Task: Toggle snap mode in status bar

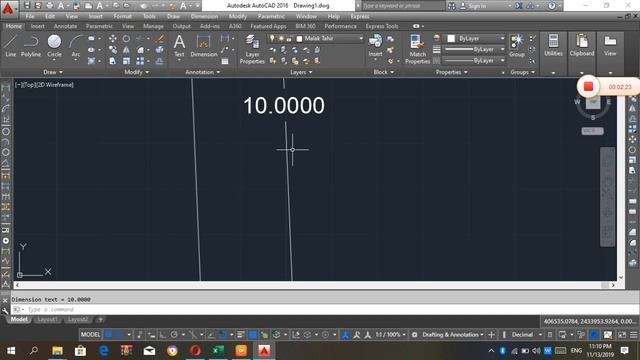Action: coord(120,335)
